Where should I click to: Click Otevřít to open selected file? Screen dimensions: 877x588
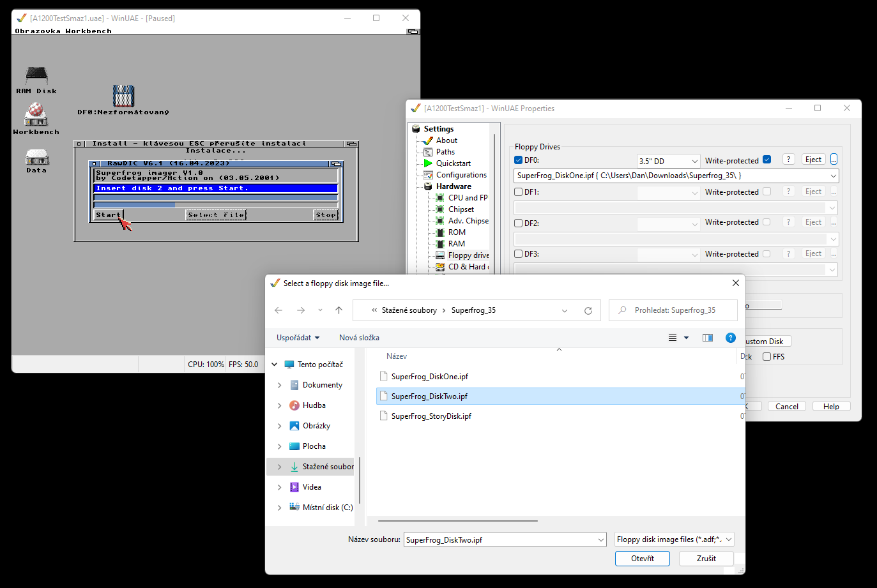pos(643,559)
